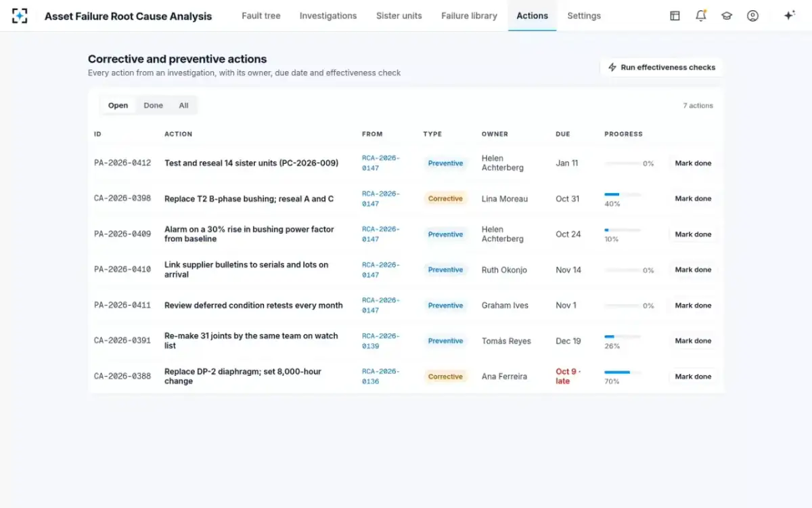Viewport: 812px width, 508px height.
Task: Open the RCA-2026-0139 investigation link
Action: click(x=381, y=341)
